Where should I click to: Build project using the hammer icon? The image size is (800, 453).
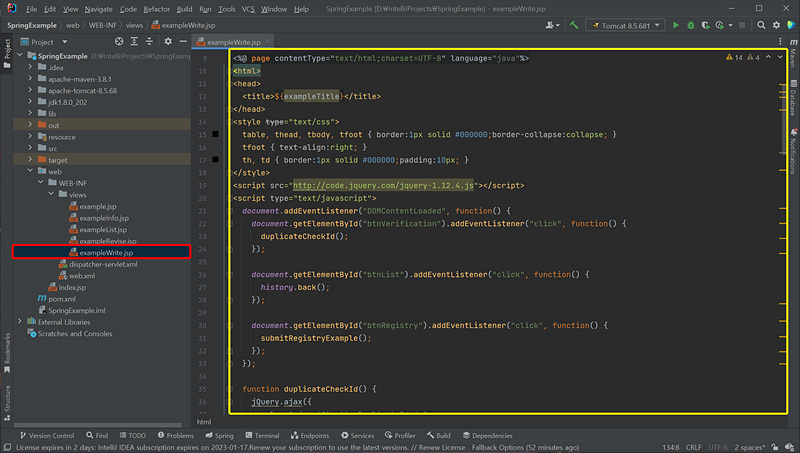[574, 25]
